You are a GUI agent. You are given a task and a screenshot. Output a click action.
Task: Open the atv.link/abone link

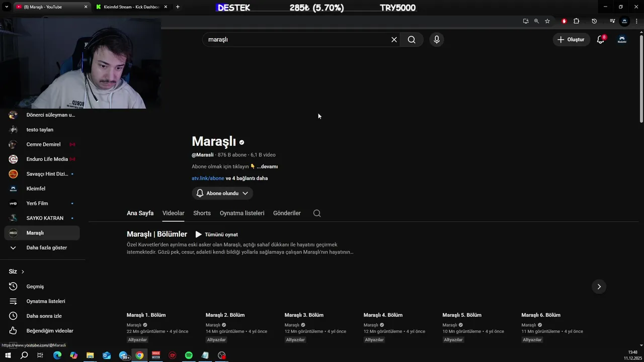point(208,178)
